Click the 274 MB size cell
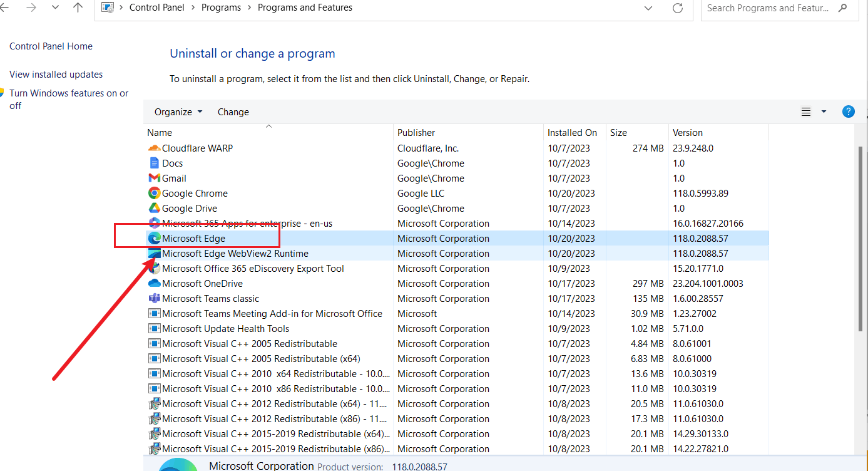This screenshot has height=471, width=868. click(648, 148)
